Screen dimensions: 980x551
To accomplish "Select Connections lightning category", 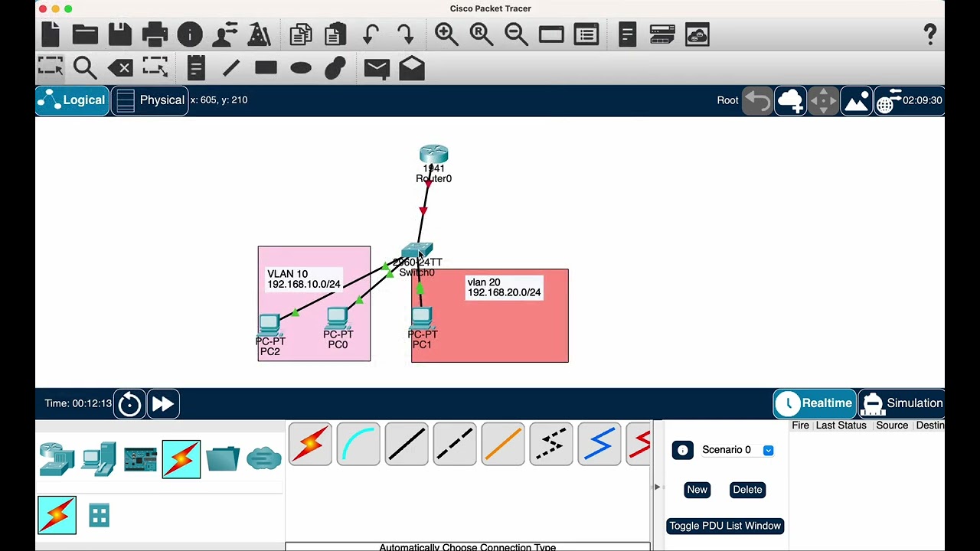I will (x=181, y=459).
